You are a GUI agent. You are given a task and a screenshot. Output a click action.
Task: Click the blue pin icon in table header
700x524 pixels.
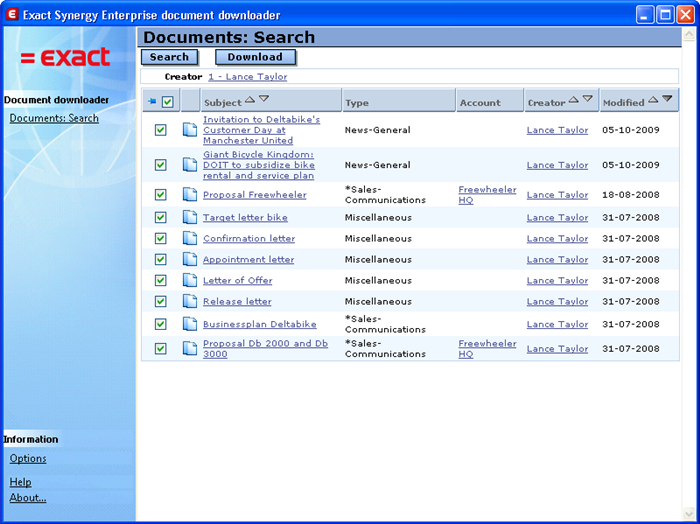[152, 102]
